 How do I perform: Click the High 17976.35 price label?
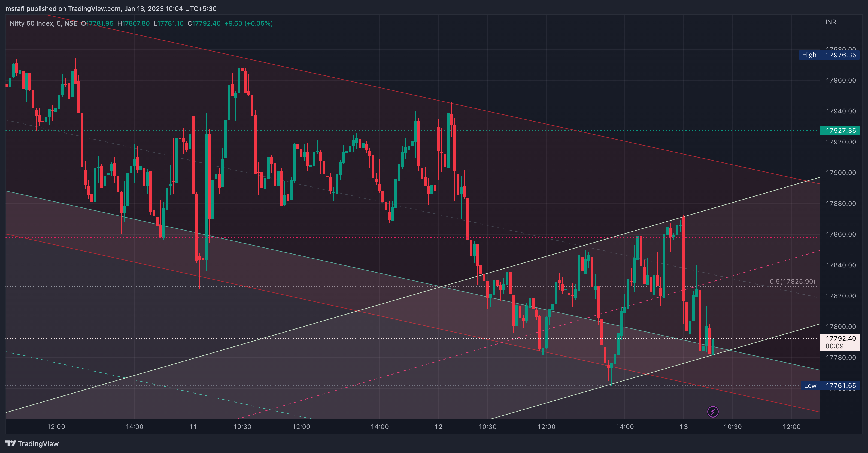tap(829, 55)
